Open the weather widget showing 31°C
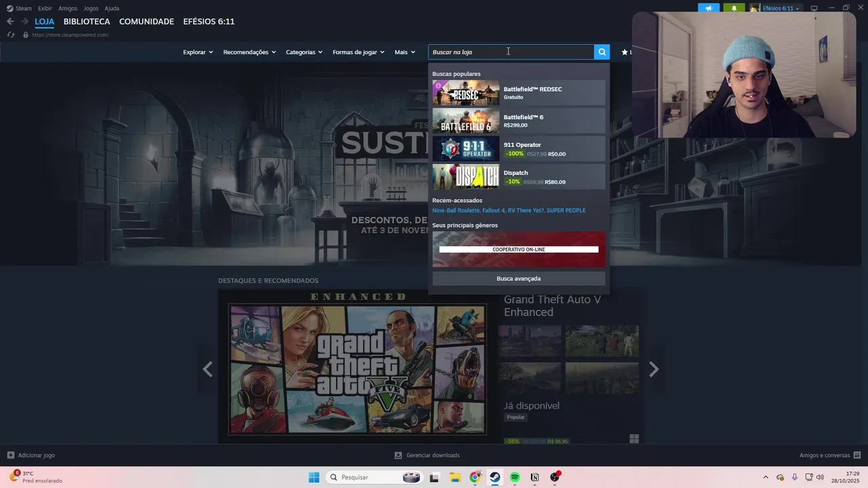This screenshot has height=488, width=868. tap(36, 477)
